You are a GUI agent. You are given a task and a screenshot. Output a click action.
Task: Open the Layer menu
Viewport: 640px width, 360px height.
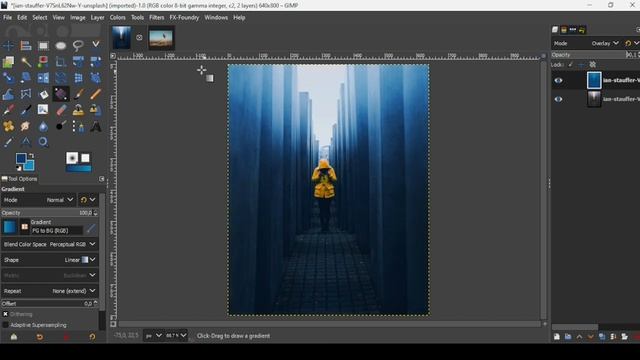click(x=97, y=18)
